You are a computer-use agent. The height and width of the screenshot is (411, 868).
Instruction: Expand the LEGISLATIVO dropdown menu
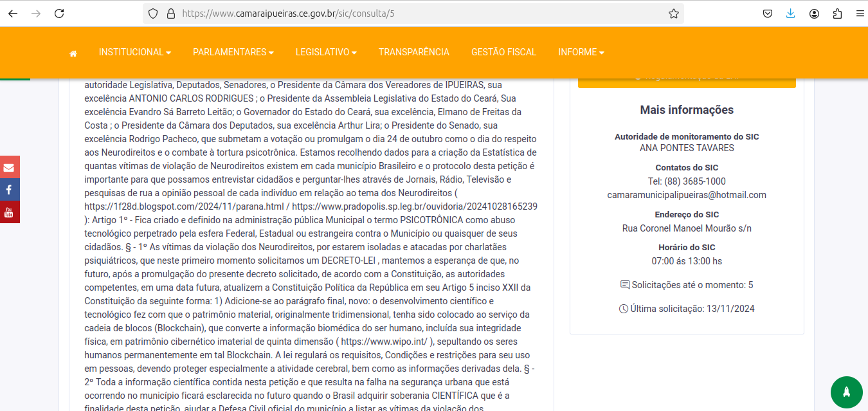tap(326, 52)
